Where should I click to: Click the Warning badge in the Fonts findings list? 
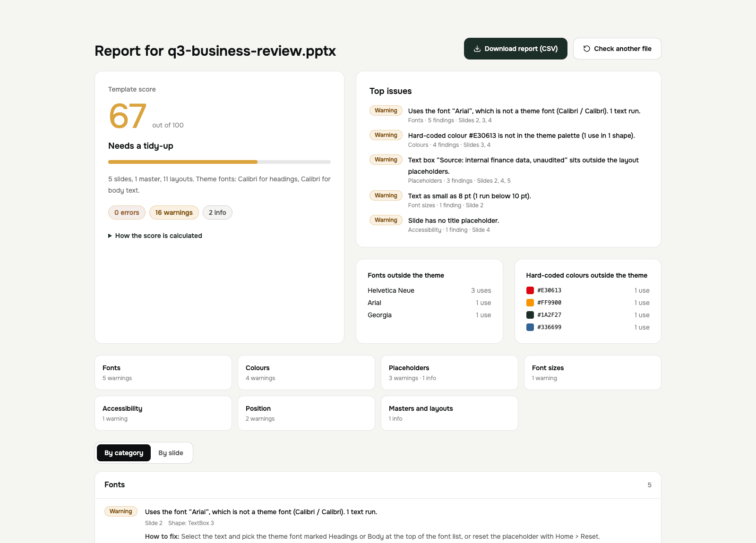121,511
